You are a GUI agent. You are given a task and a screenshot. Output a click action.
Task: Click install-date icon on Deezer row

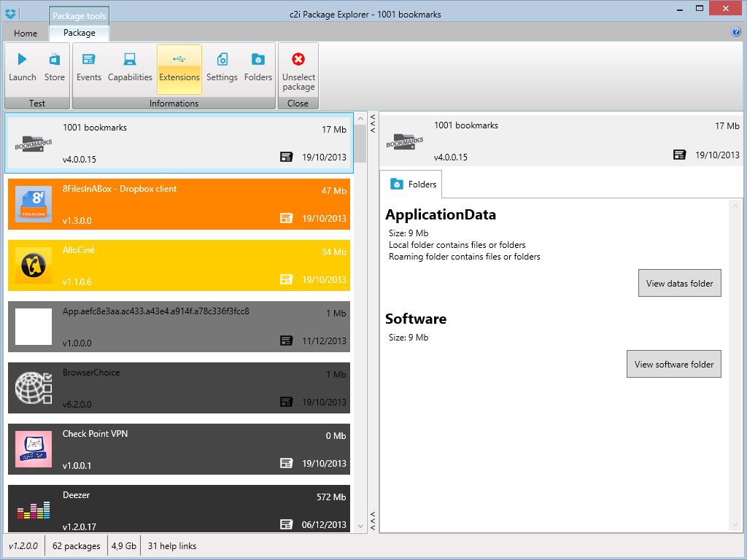click(286, 524)
